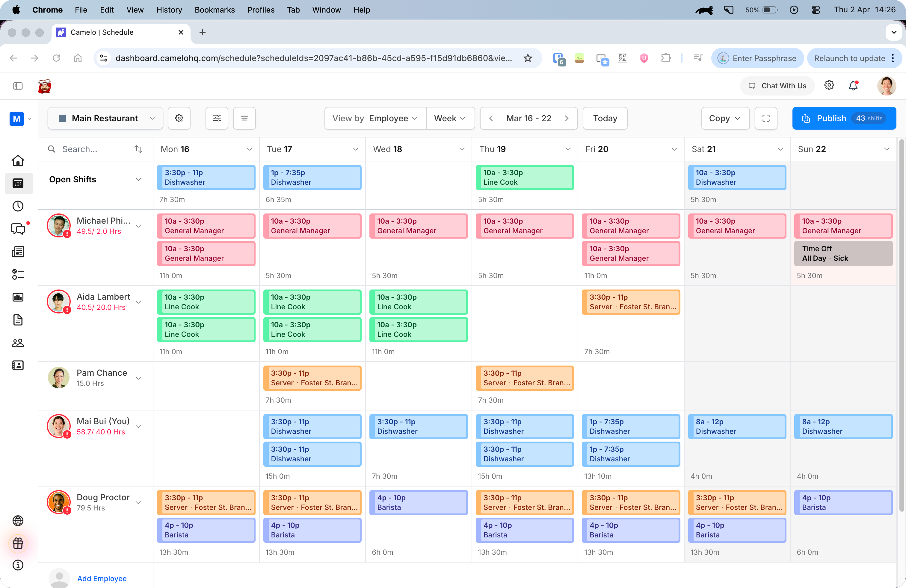Click the globe language icon in sidebar
The width and height of the screenshot is (906, 588).
coord(18,520)
